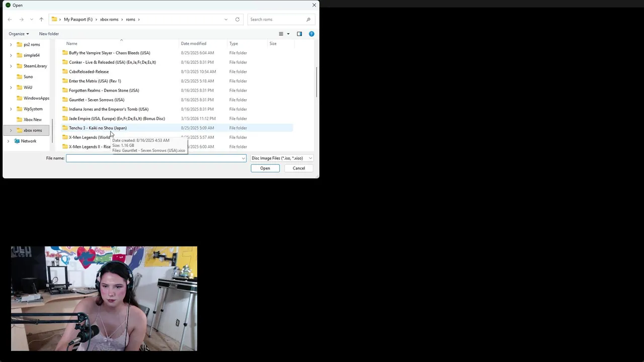Viewport: 644px width, 362px height.
Task: Expand the simple64 tree node
Action: 11,55
